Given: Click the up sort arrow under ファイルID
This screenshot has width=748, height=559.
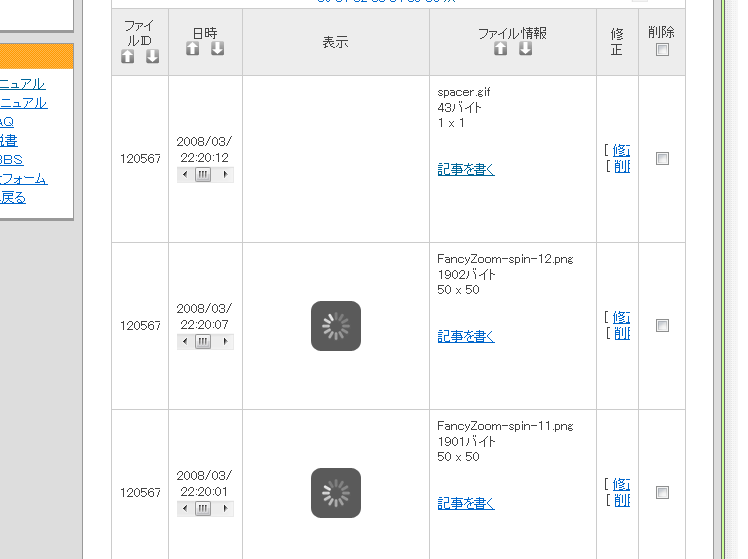Looking at the screenshot, I should (x=127, y=57).
